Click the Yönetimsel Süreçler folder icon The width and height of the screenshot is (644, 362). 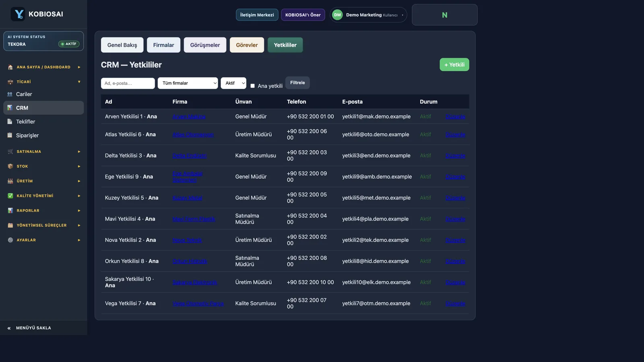pos(10,225)
